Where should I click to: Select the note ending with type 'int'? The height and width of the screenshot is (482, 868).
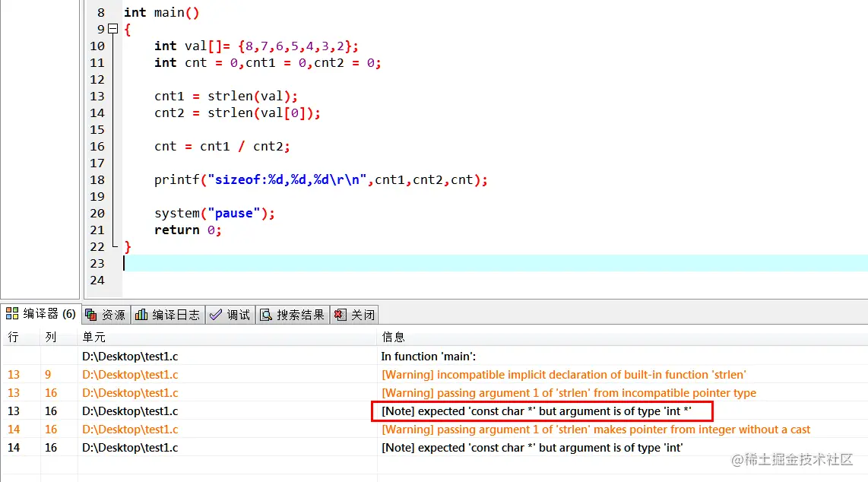[434, 448]
